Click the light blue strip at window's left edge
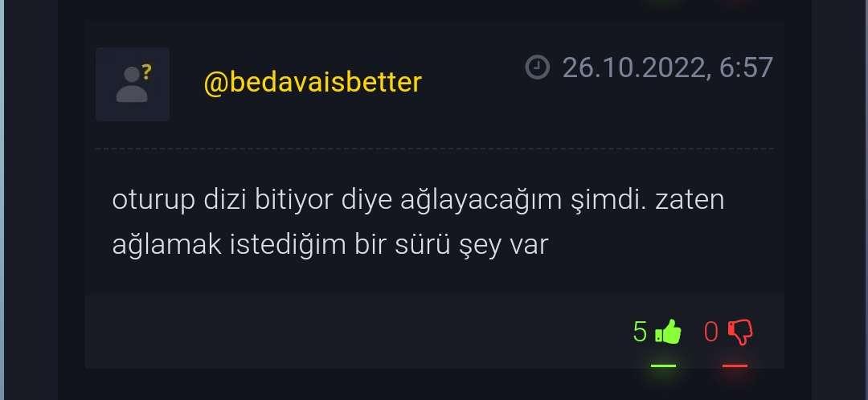The width and height of the screenshot is (868, 400). tap(2, 200)
